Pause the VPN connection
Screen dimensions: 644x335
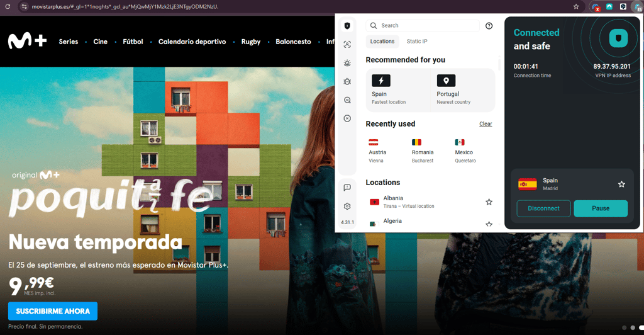coord(601,208)
